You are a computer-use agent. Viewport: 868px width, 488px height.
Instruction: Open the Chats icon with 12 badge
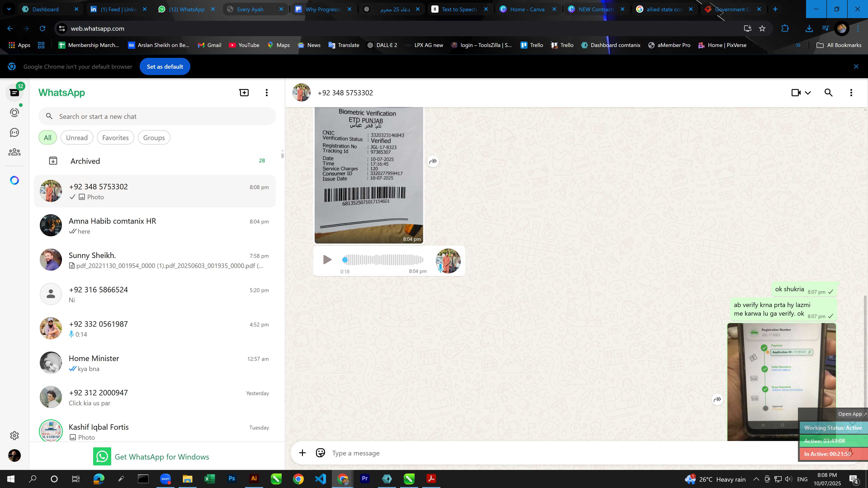pos(14,92)
